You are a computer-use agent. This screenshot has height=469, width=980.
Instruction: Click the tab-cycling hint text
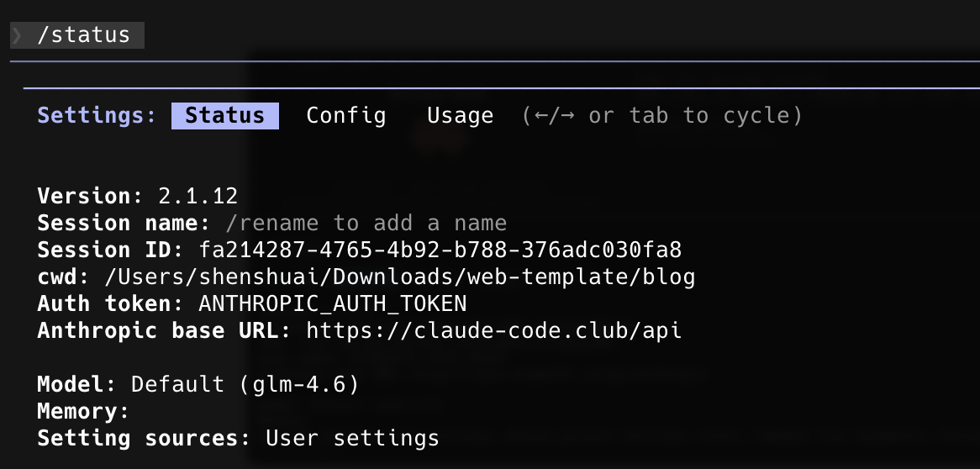661,115
